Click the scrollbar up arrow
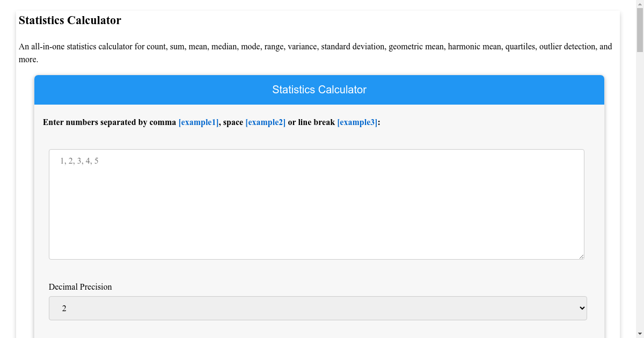Image resolution: width=644 pixels, height=338 pixels. click(x=640, y=4)
